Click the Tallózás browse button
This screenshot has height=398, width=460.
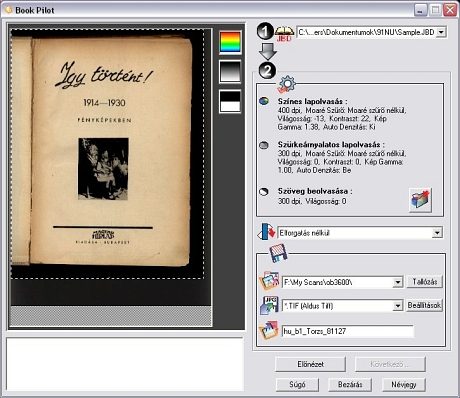[x=424, y=282]
